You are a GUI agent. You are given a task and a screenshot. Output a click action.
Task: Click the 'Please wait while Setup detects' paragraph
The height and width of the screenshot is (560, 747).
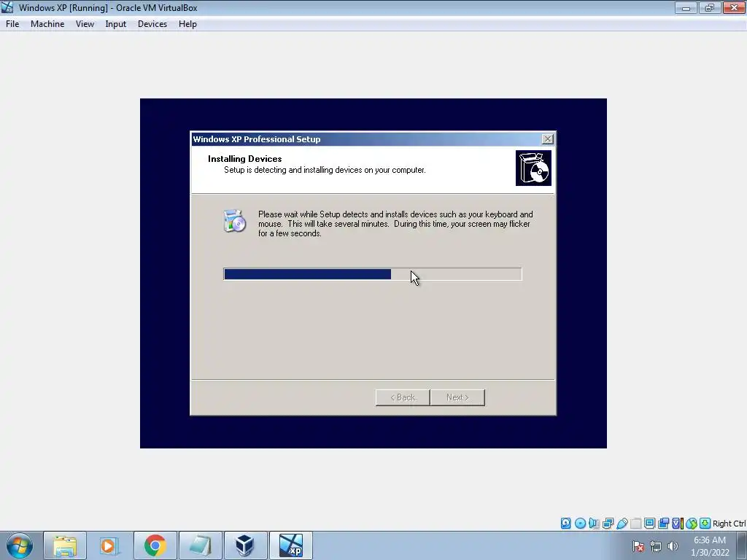point(395,224)
